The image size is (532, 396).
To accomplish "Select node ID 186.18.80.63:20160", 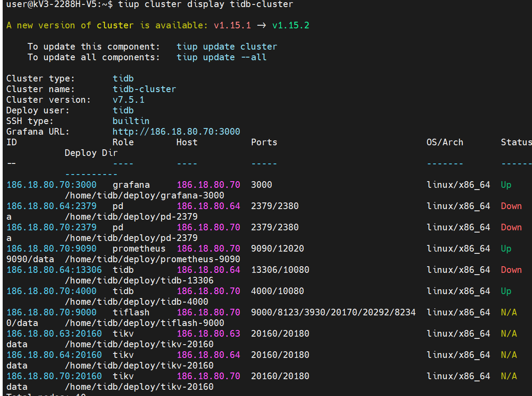I will [x=54, y=334].
